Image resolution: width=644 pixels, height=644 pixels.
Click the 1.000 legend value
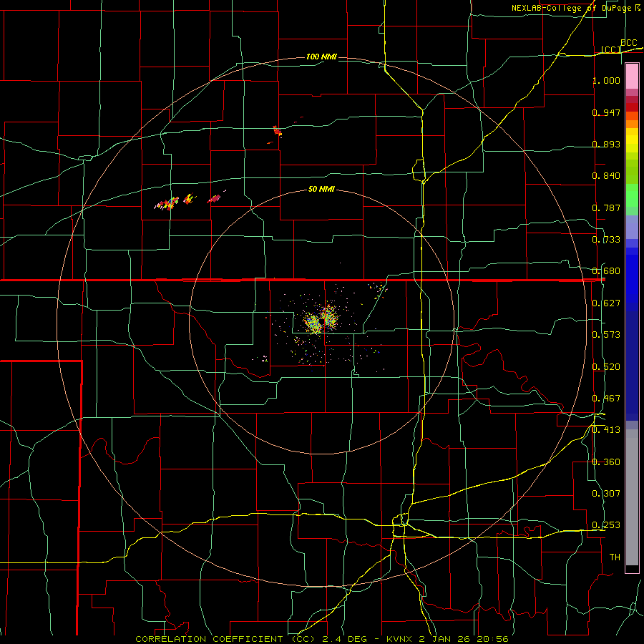tap(606, 80)
